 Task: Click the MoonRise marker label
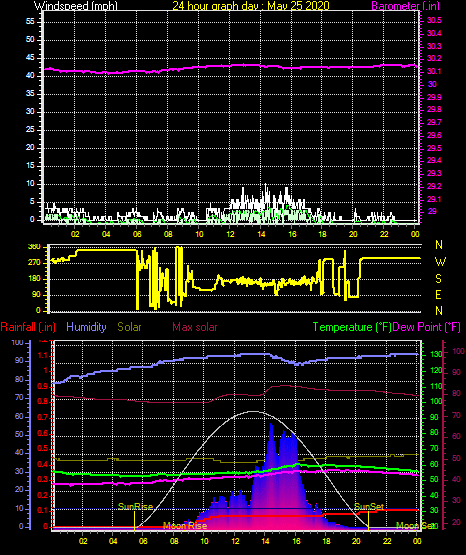tap(185, 526)
